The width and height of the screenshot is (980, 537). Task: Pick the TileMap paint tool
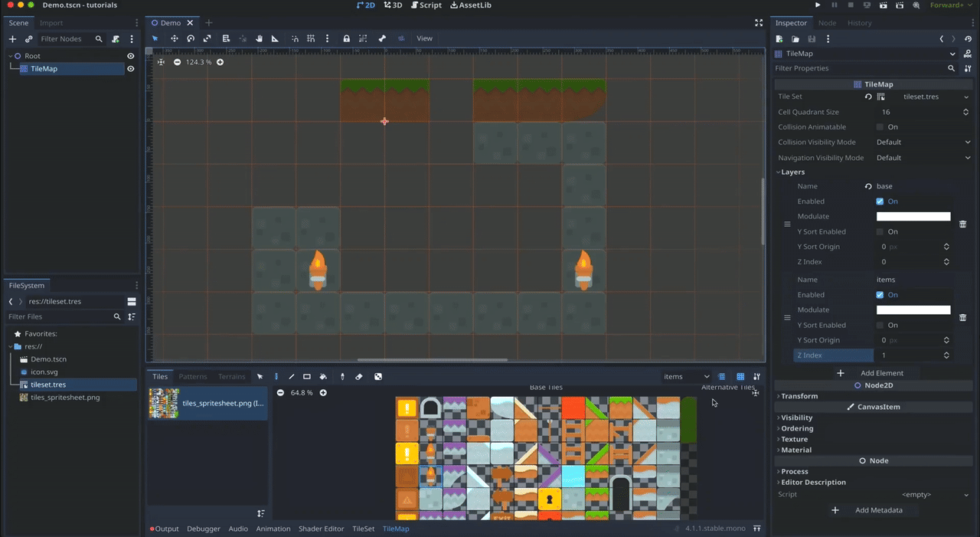(276, 376)
